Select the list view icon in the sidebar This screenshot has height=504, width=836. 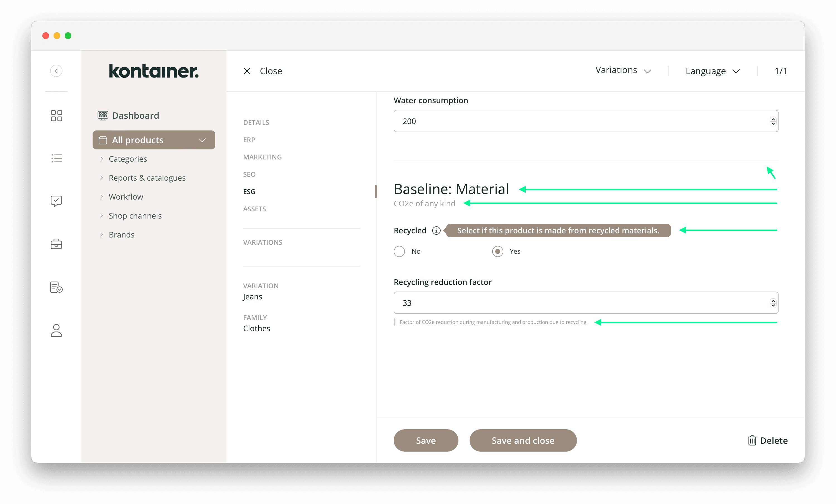tap(56, 158)
